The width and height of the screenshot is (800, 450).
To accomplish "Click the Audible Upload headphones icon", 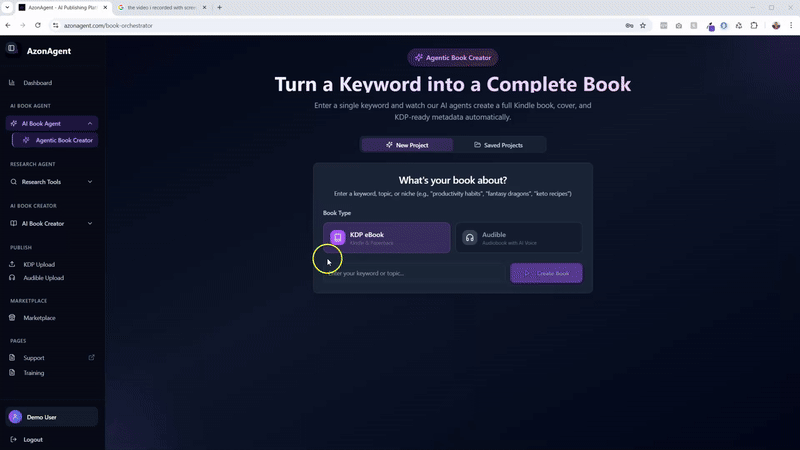I will [x=12, y=278].
